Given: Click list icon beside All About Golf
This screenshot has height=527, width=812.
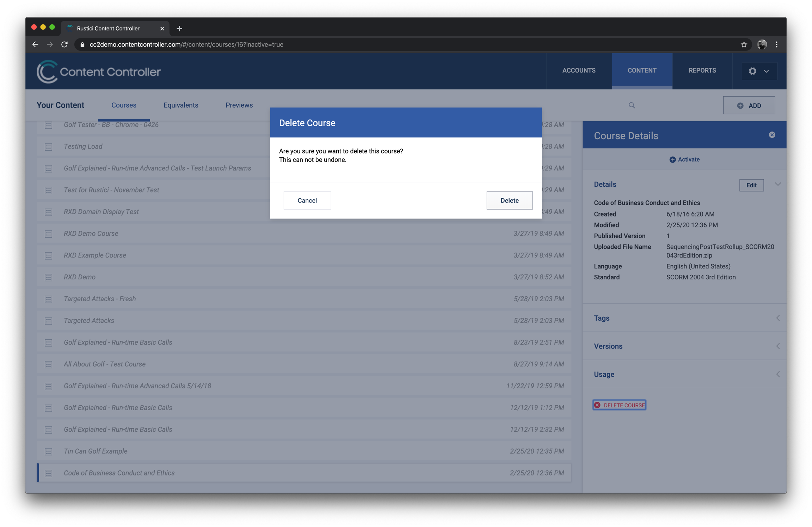Looking at the screenshot, I should coord(49,364).
